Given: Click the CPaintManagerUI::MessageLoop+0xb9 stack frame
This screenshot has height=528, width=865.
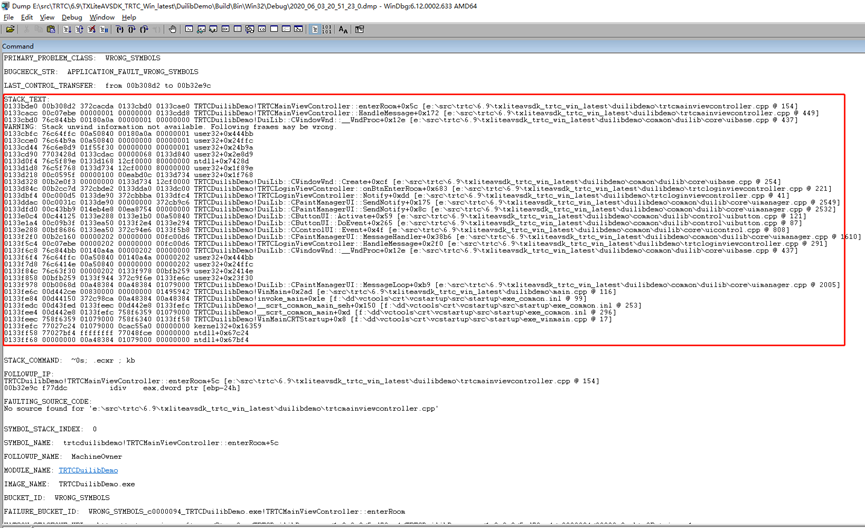Looking at the screenshot, I should [422, 285].
